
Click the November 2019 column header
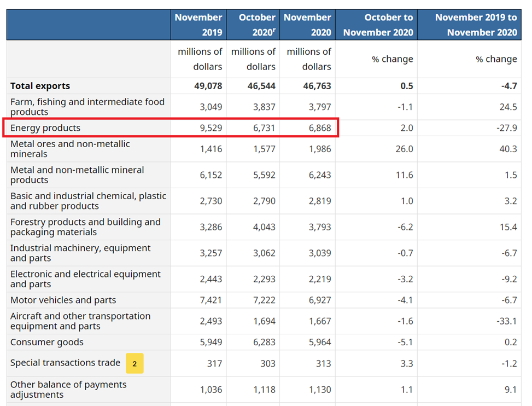coord(198,25)
